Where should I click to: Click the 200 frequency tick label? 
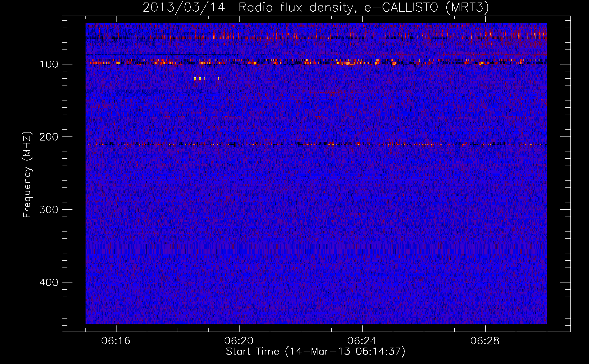tap(49, 137)
